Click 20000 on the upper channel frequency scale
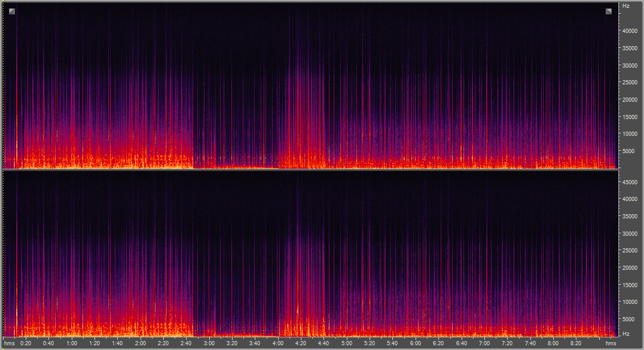This screenshot has width=644, height=350. pos(630,100)
